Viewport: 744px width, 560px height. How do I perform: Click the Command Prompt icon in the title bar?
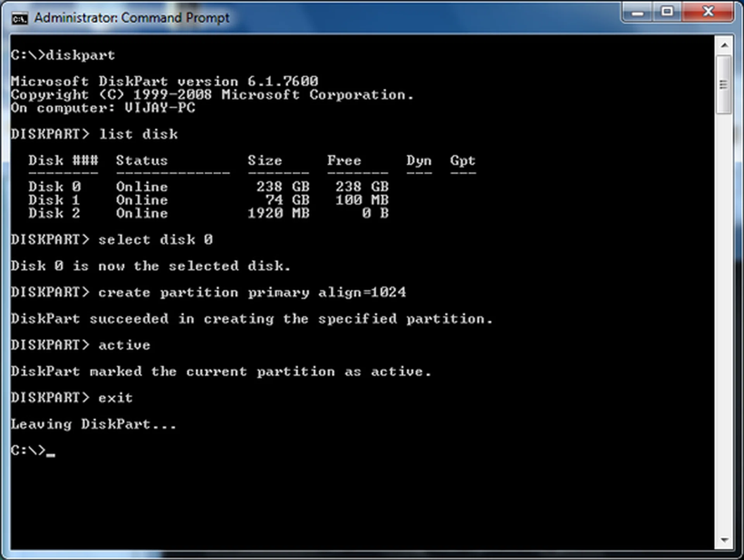[20, 17]
